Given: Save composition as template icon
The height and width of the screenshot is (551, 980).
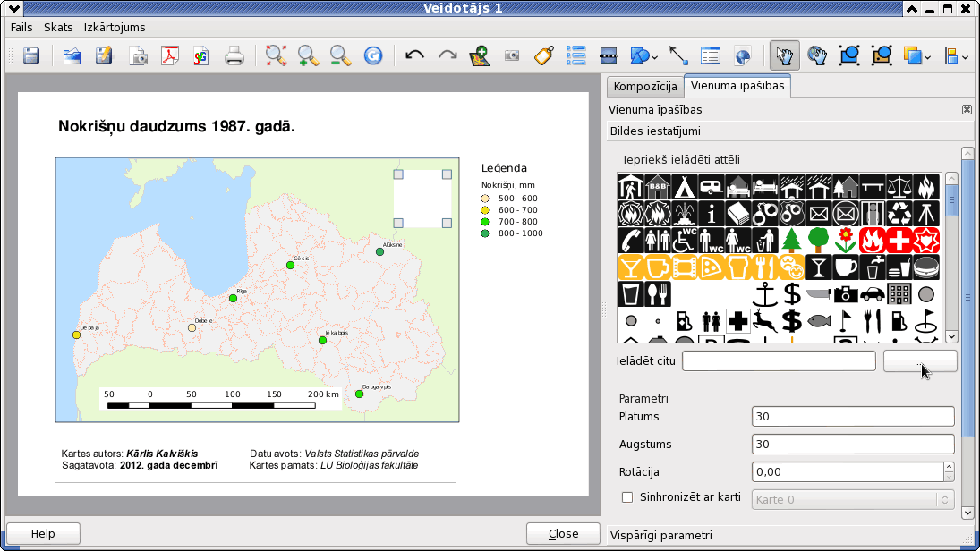Looking at the screenshot, I should click(105, 56).
